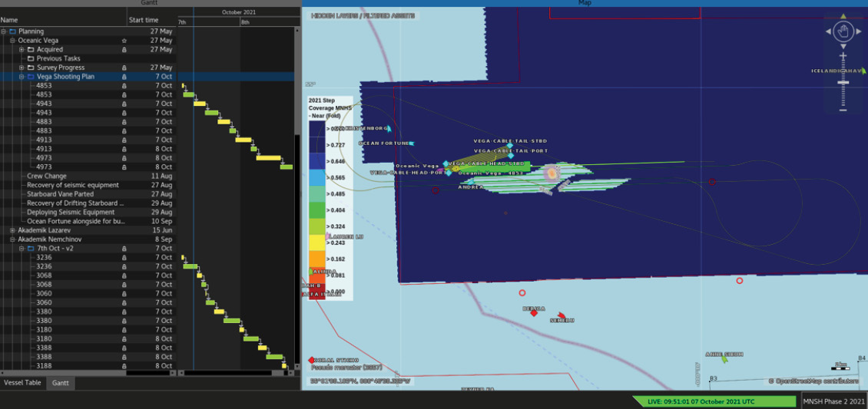Pan the map up with the top arrow
The width and height of the screenshot is (868, 409).
click(x=843, y=17)
